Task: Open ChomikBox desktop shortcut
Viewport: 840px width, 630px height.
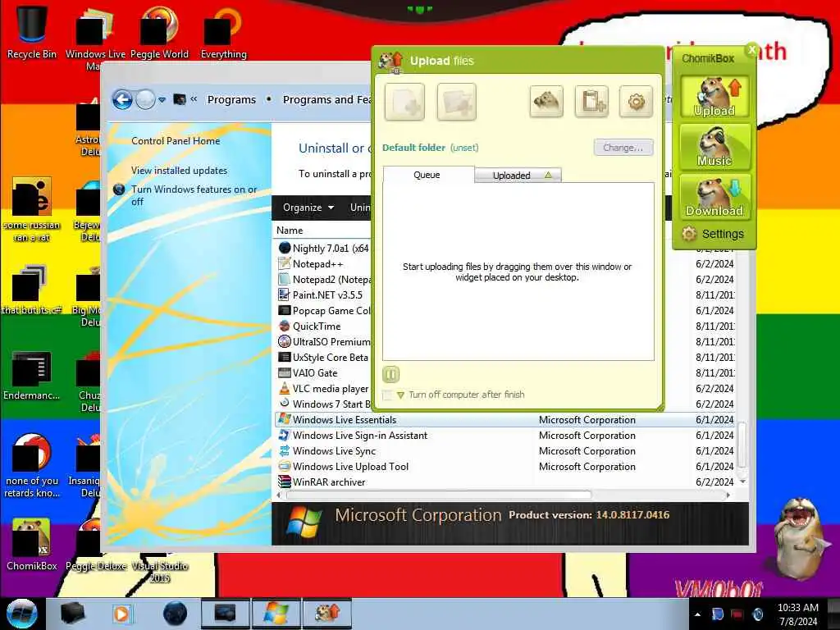Action: pos(32,544)
